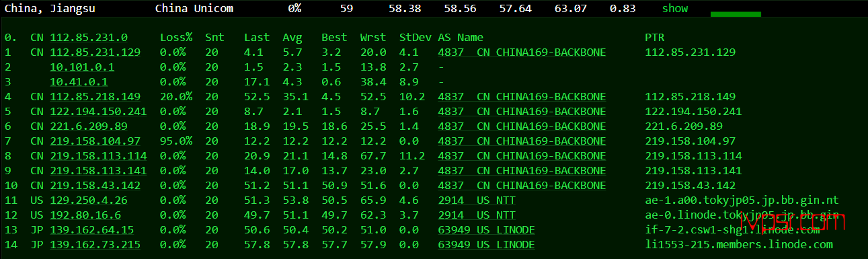Select the 95.0% loss value
The width and height of the screenshot is (868, 259).
click(176, 141)
